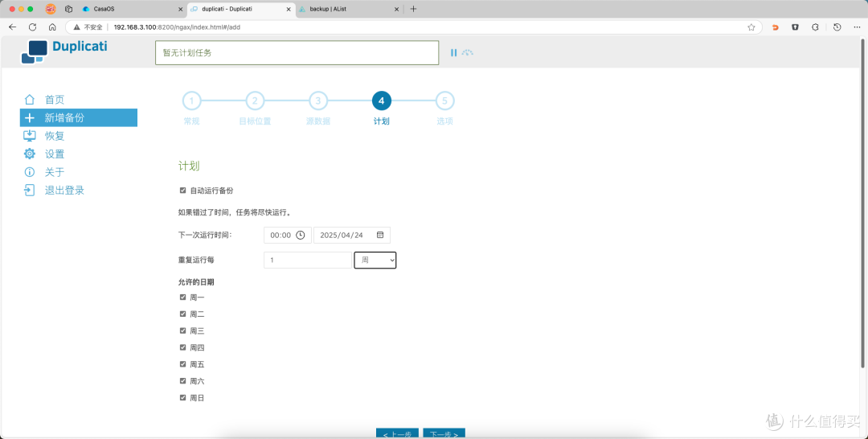Open the clock picker in time field
Screen dimensions: 868x439
point(300,236)
